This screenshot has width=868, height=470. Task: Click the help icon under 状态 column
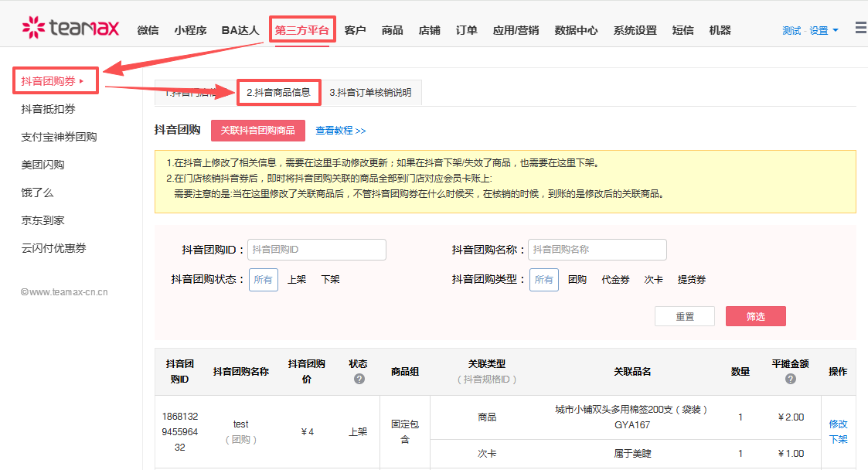[x=359, y=380]
